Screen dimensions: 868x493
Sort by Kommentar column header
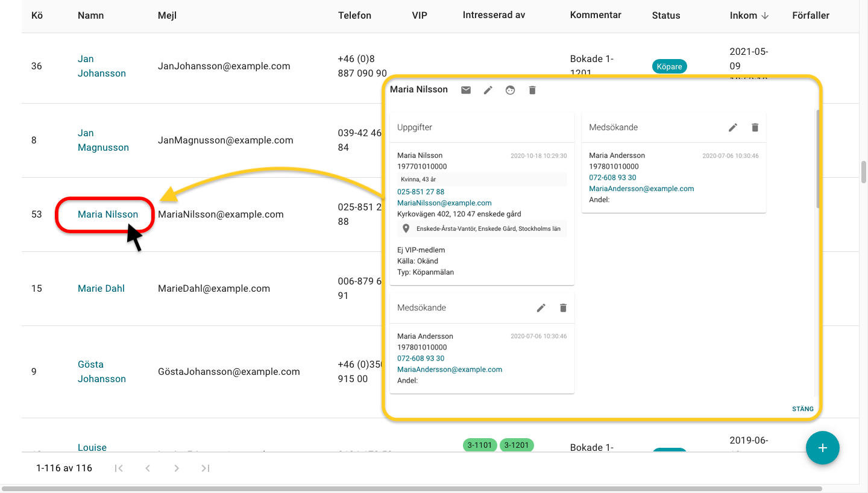[596, 15]
